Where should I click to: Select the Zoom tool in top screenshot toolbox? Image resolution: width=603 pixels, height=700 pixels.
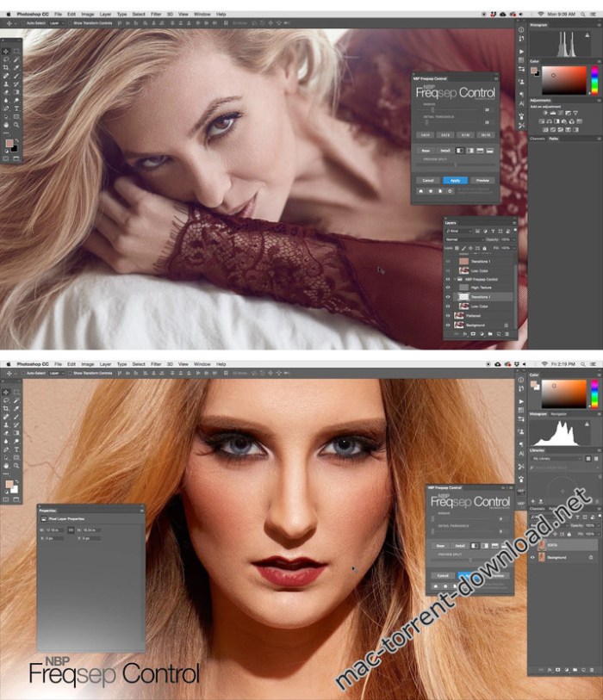(16, 125)
